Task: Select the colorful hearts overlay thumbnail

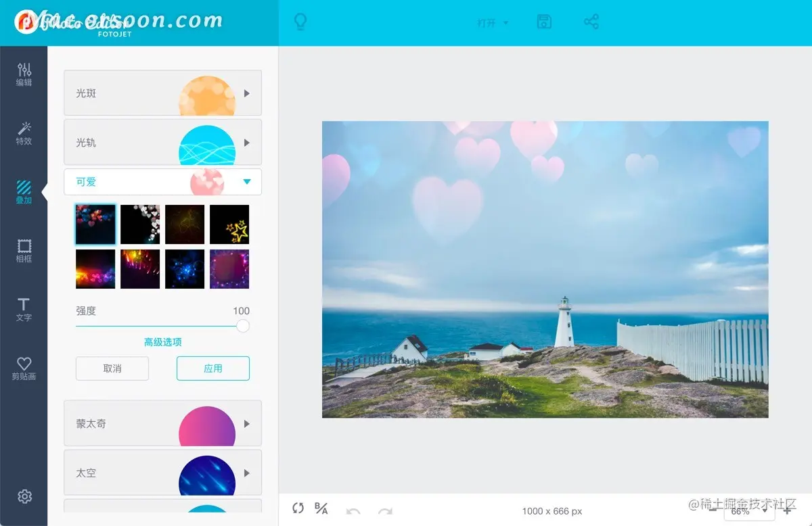Action: click(95, 224)
